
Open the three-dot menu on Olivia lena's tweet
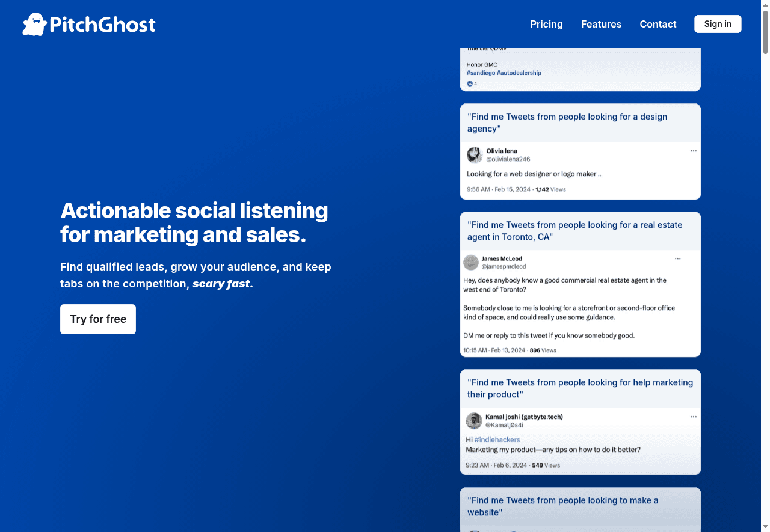pyautogui.click(x=693, y=151)
